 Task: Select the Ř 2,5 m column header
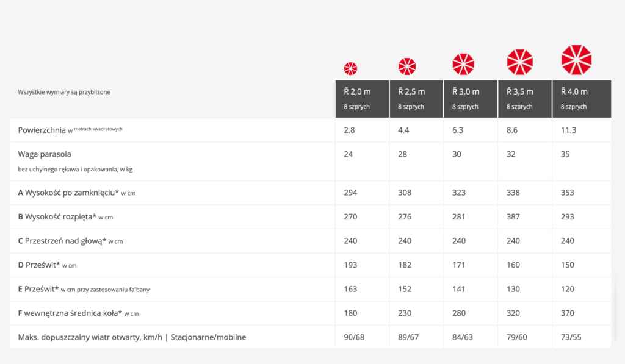tap(416, 98)
